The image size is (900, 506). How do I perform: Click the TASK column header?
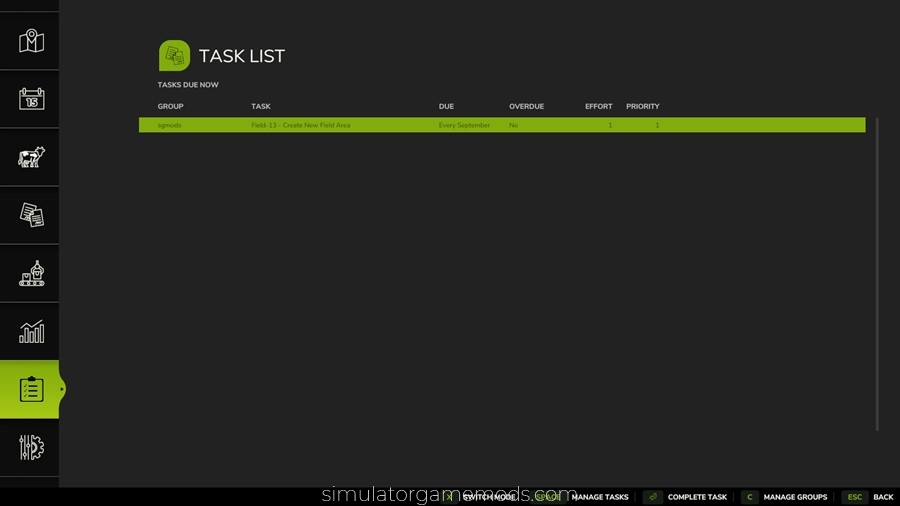261,106
